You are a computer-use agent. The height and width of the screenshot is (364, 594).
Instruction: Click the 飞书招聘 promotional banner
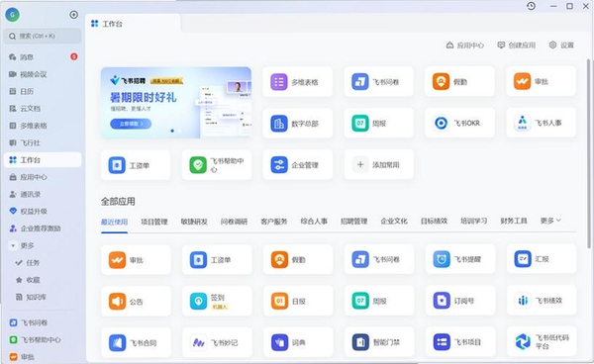pyautogui.click(x=176, y=103)
